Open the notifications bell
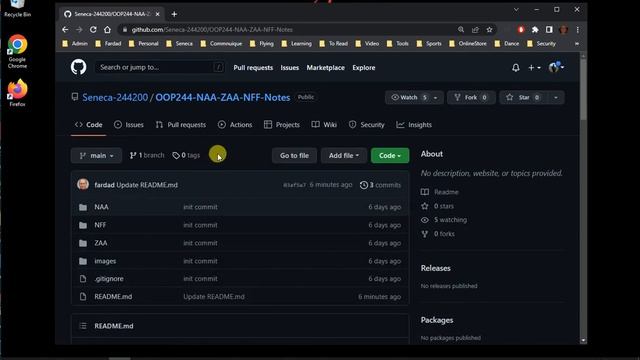 (516, 68)
